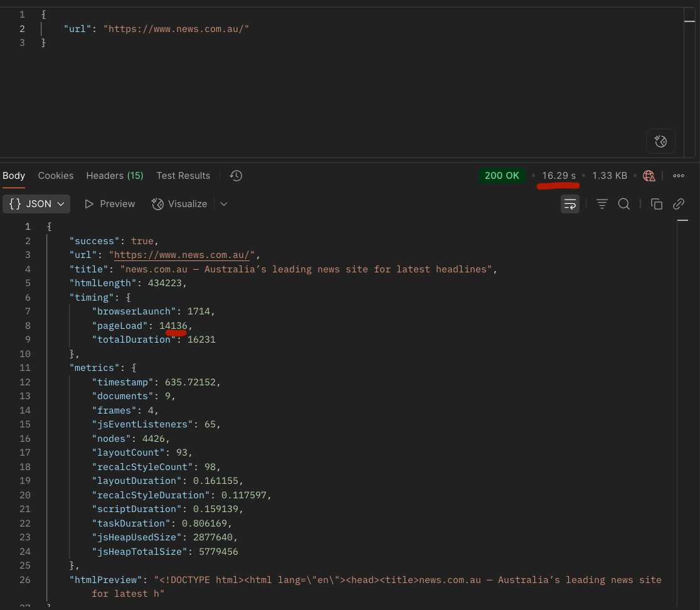The height and width of the screenshot is (610, 700).
Task: Open the JSON format dropdown
Action: 36,204
